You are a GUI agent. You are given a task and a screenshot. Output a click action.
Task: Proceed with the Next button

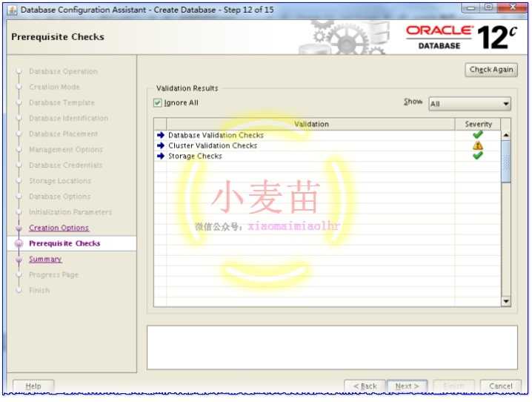coord(407,386)
